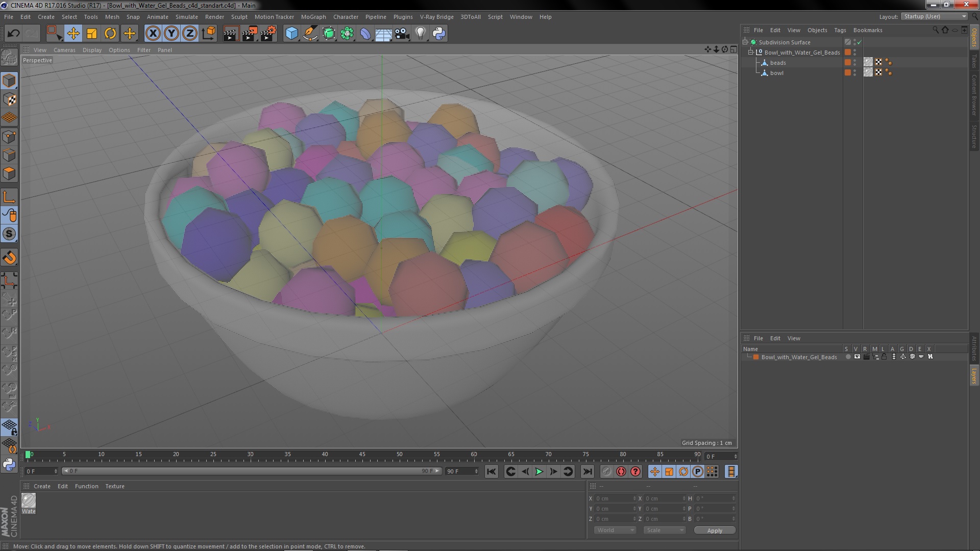Viewport: 980px width, 551px height.
Task: Go to start of animation
Action: click(491, 472)
